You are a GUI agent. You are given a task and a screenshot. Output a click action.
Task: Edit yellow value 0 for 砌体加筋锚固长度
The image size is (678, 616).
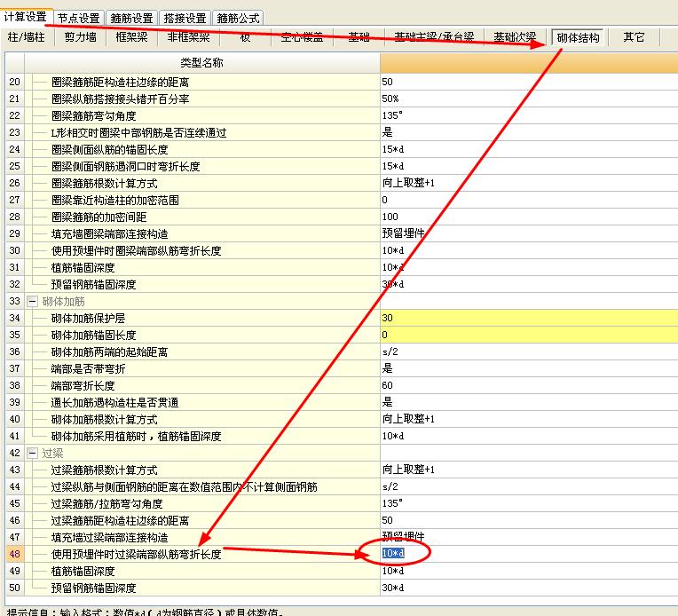coord(529,335)
